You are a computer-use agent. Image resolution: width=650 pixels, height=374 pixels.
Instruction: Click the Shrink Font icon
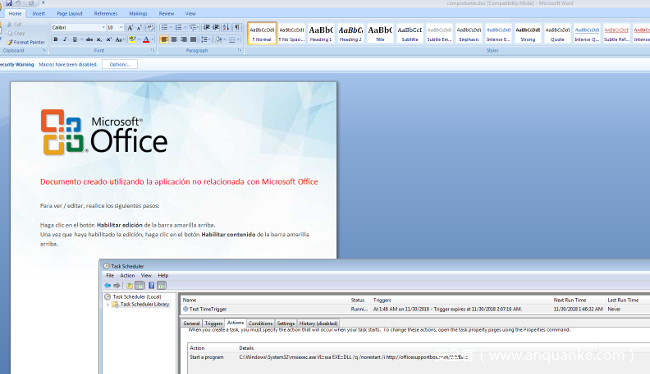click(x=139, y=28)
